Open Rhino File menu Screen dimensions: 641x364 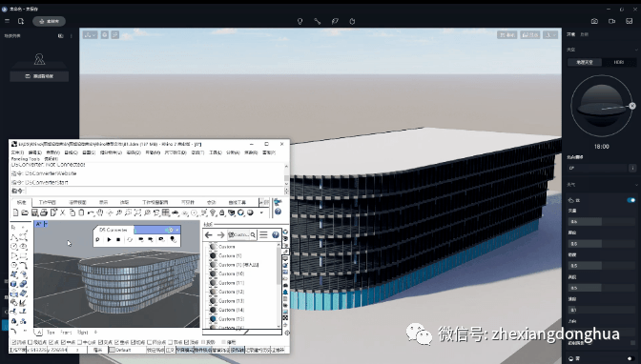click(17, 152)
